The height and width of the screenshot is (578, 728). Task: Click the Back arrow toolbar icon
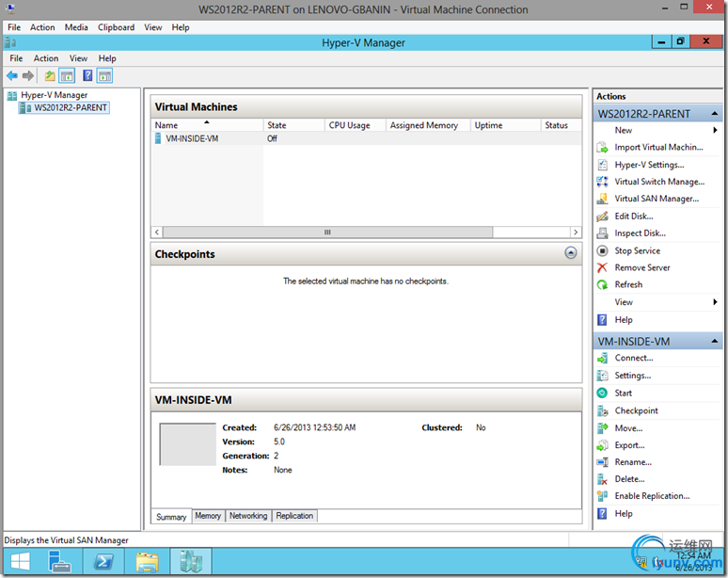tap(12, 75)
